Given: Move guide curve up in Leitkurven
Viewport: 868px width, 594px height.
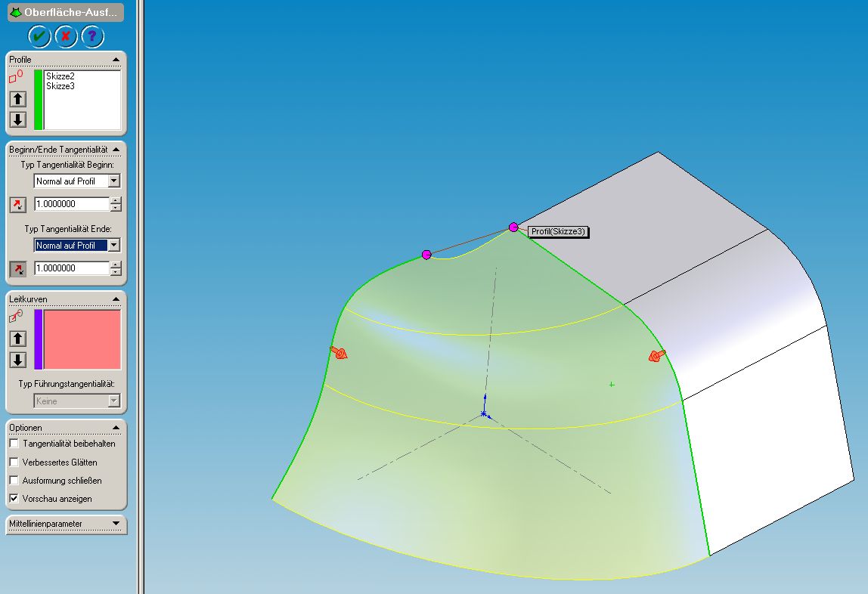Looking at the screenshot, I should pos(17,339).
